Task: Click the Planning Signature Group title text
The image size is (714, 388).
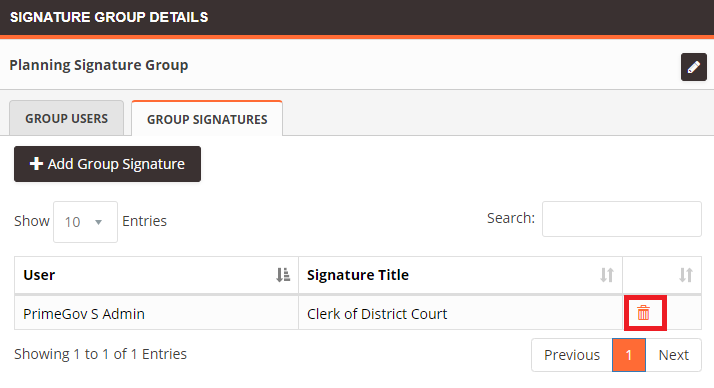Action: 99,65
